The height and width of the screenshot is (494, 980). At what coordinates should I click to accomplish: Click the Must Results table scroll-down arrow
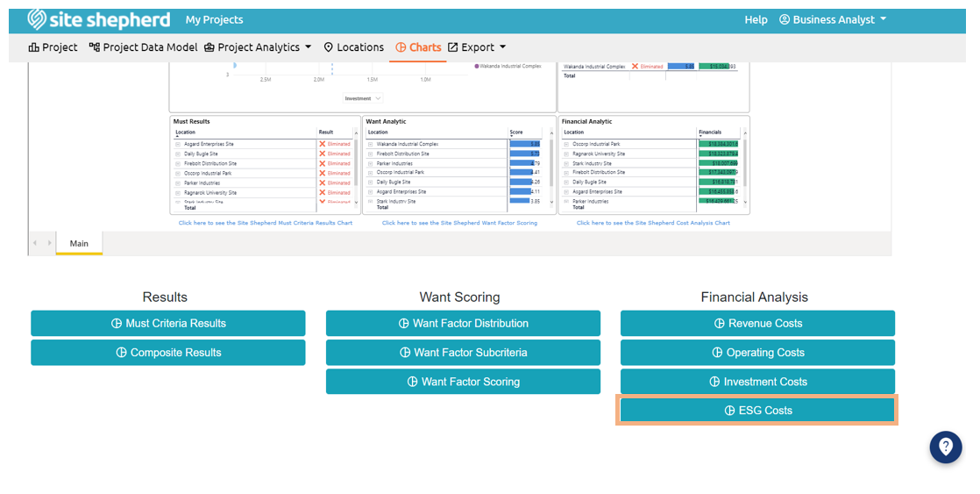357,203
